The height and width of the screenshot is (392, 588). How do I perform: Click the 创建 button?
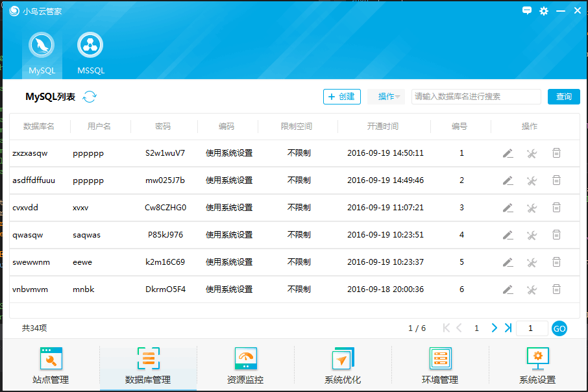(x=342, y=97)
